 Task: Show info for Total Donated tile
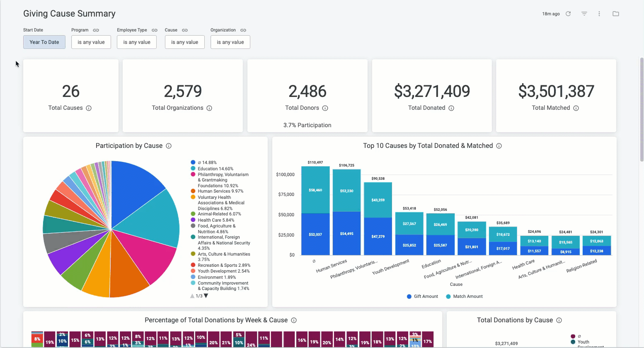451,108
